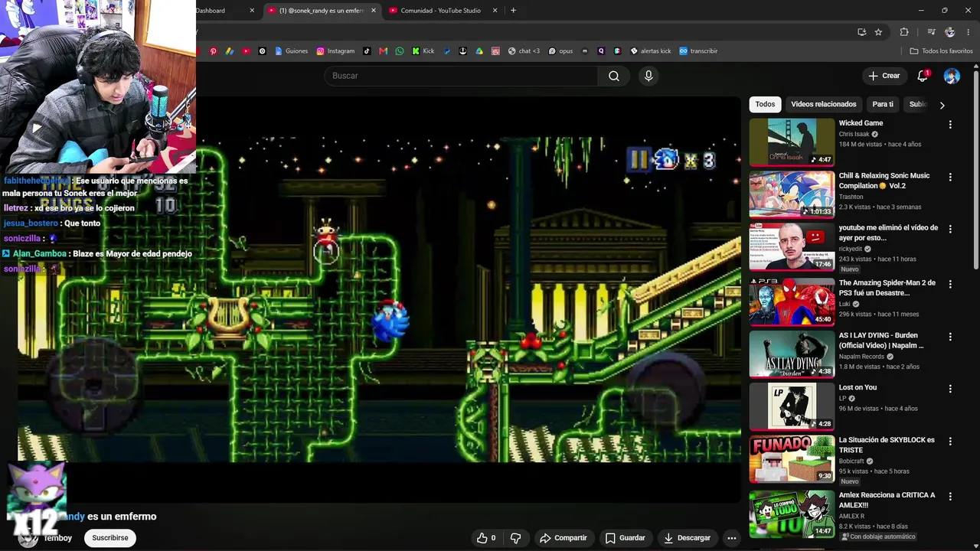Start voice search with microphone icon
Viewport: 980px width, 551px height.
tap(648, 76)
